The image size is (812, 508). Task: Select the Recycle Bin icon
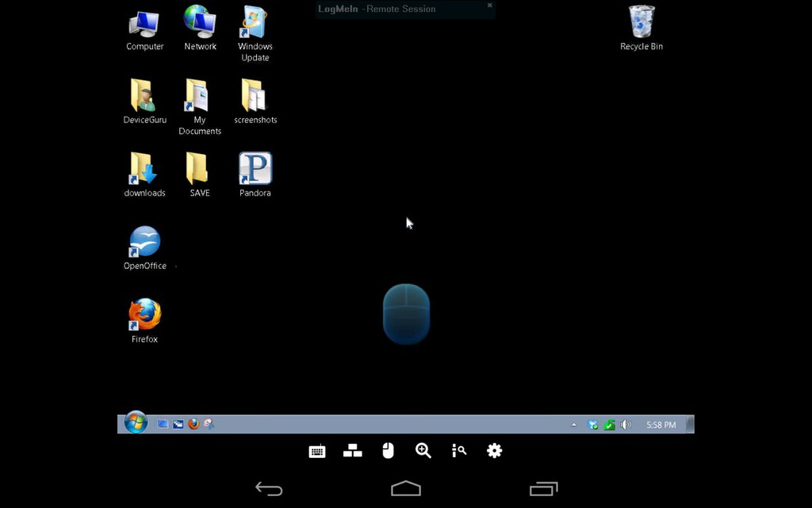coord(641,28)
